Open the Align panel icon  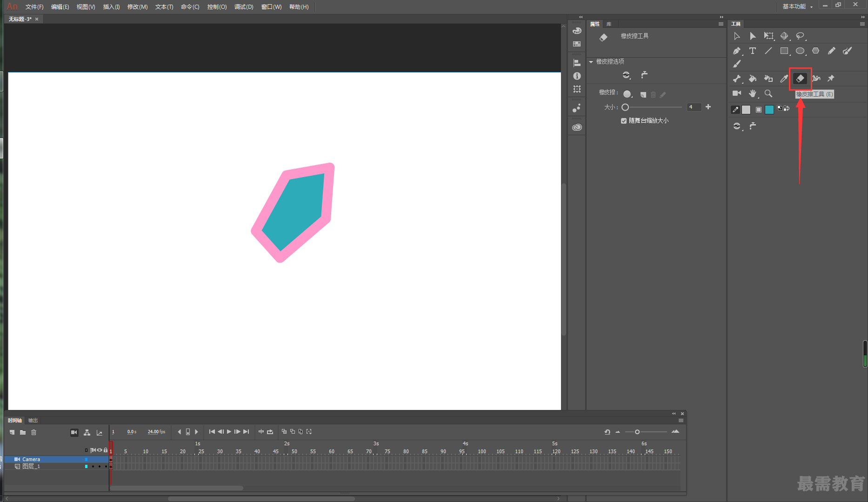pyautogui.click(x=577, y=63)
